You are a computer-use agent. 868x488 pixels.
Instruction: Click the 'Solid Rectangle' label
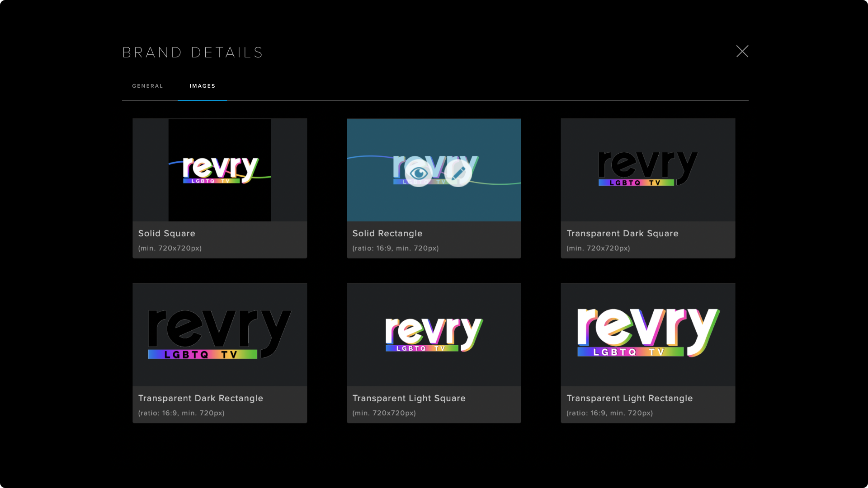tap(387, 234)
